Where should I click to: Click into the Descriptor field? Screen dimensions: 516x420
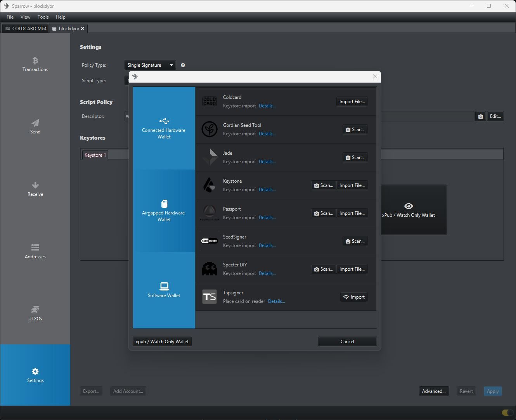[427, 116]
